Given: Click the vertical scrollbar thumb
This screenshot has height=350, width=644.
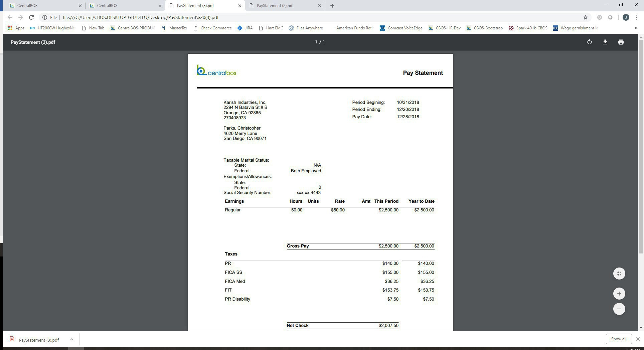Looking at the screenshot, I should 641,147.
